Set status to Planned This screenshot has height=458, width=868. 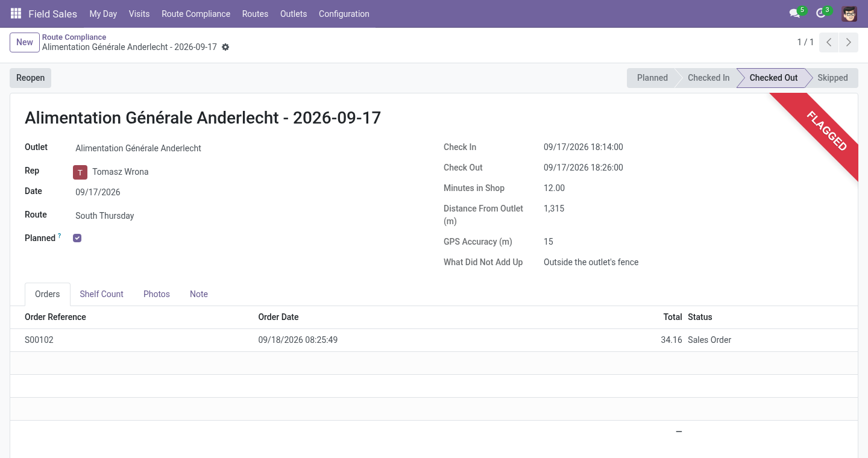[652, 78]
